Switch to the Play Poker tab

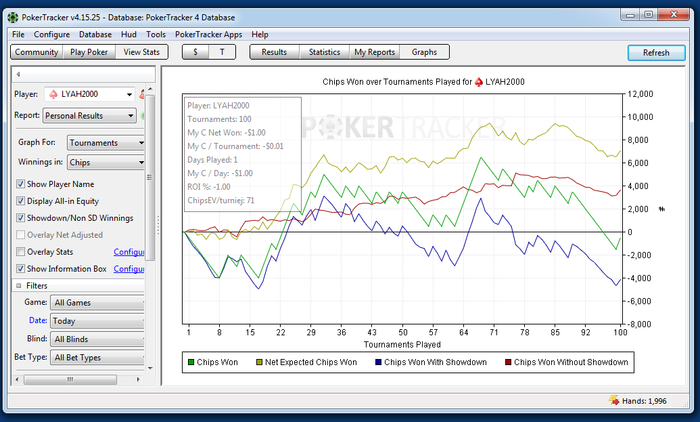[89, 52]
